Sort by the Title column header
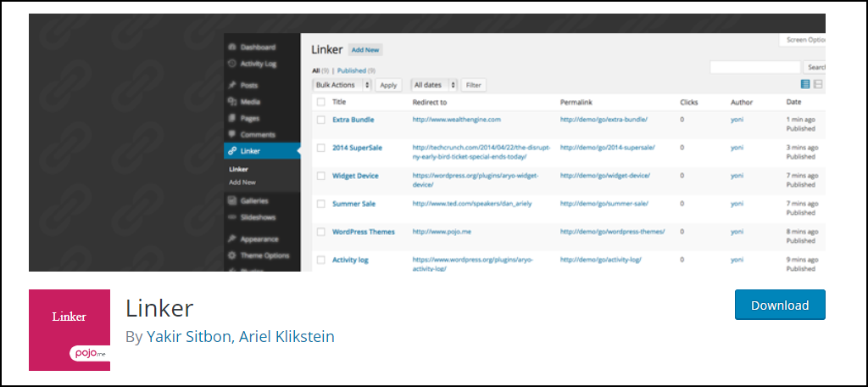The image size is (868, 387). [x=339, y=102]
